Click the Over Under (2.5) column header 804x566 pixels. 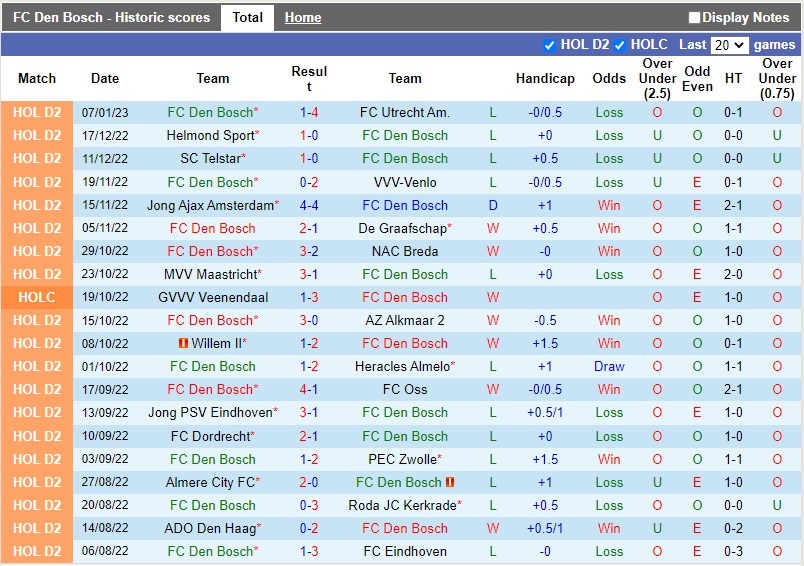[x=657, y=78]
